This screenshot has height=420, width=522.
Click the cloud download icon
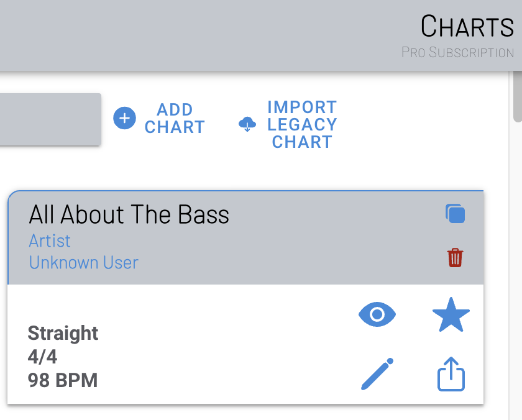click(247, 124)
